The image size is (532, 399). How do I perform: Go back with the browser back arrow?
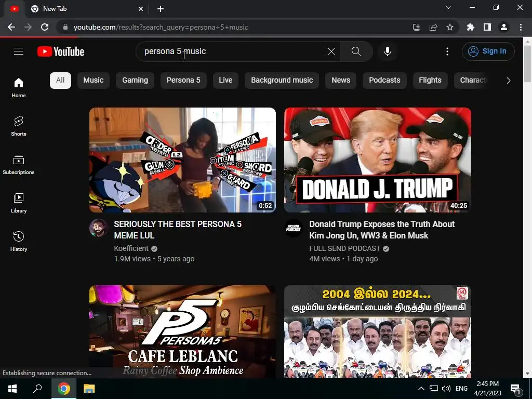tap(11, 27)
